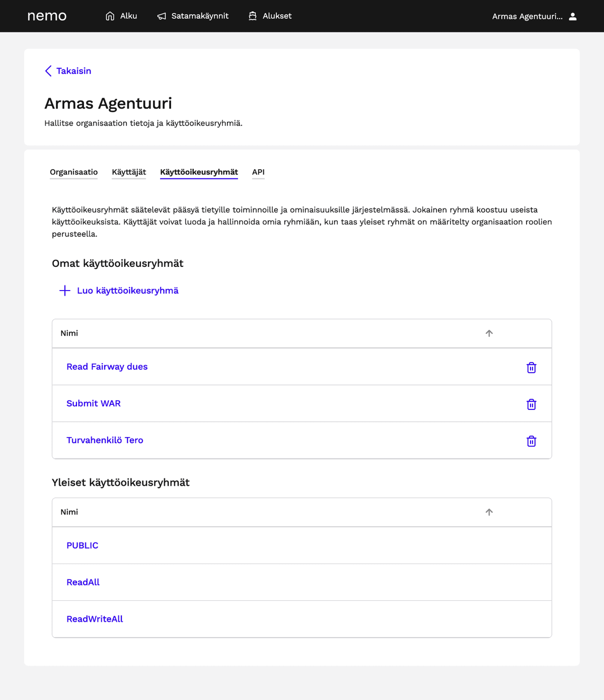Screen dimensions: 604x700
Task: Click the back chevron icon
Action: coord(48,71)
